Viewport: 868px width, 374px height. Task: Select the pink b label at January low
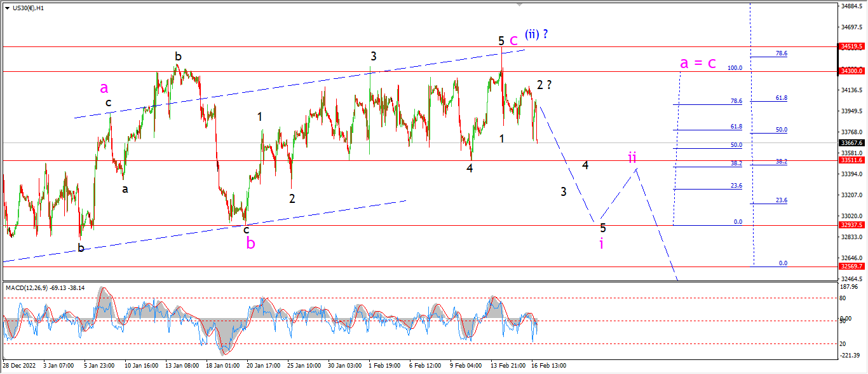pos(251,243)
